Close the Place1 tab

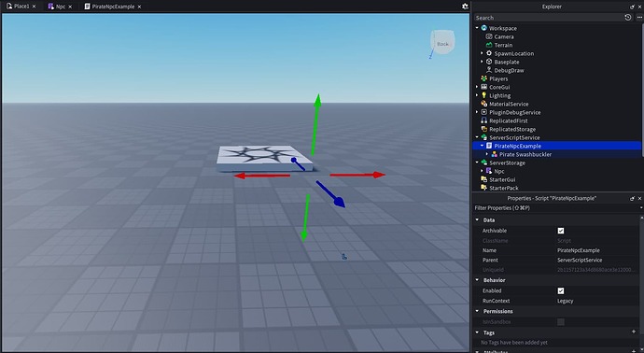click(35, 7)
